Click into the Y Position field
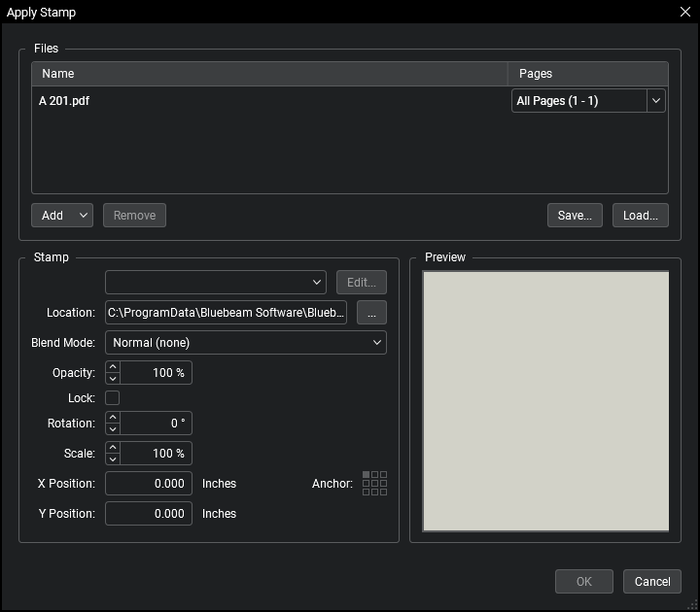The width and height of the screenshot is (700, 612). coord(148,513)
